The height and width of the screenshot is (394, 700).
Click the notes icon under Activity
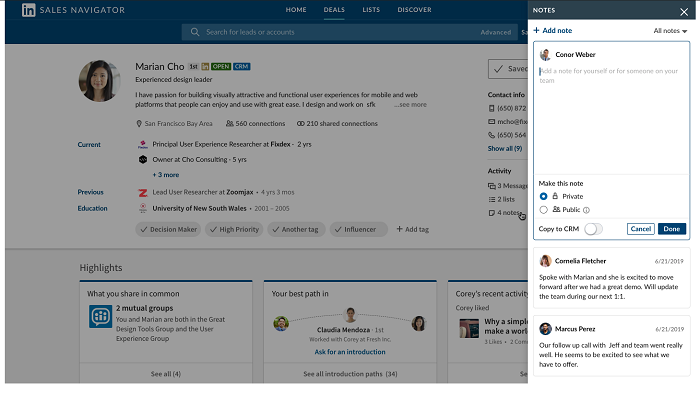492,213
